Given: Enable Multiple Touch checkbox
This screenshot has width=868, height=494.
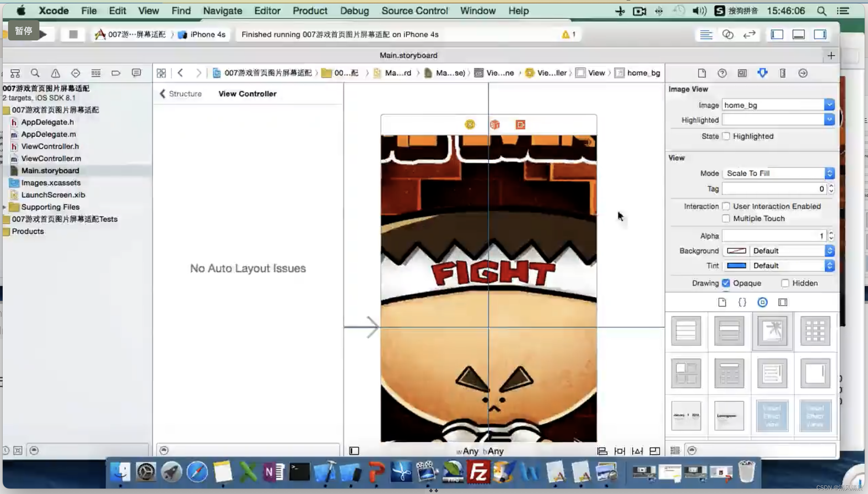Looking at the screenshot, I should 726,218.
